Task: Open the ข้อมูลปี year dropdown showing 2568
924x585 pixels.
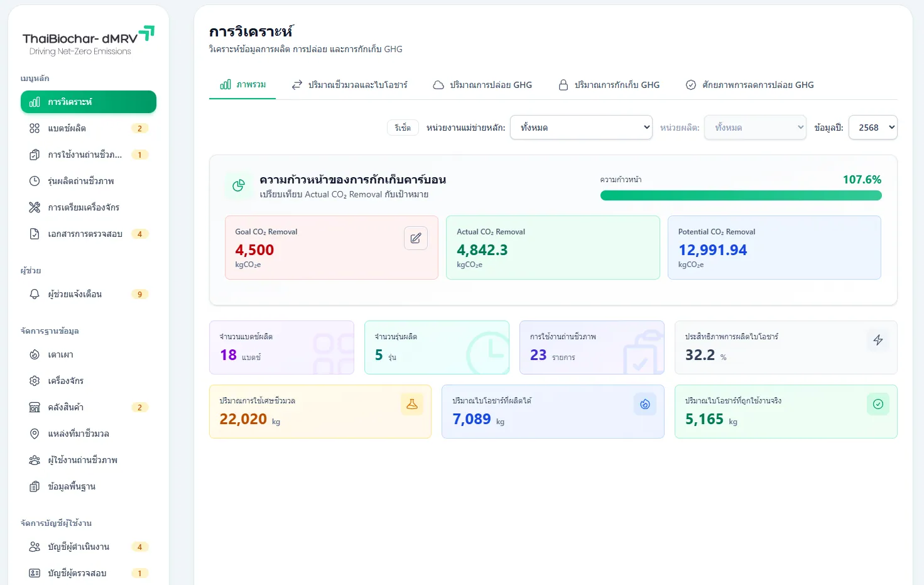Action: coord(873,128)
